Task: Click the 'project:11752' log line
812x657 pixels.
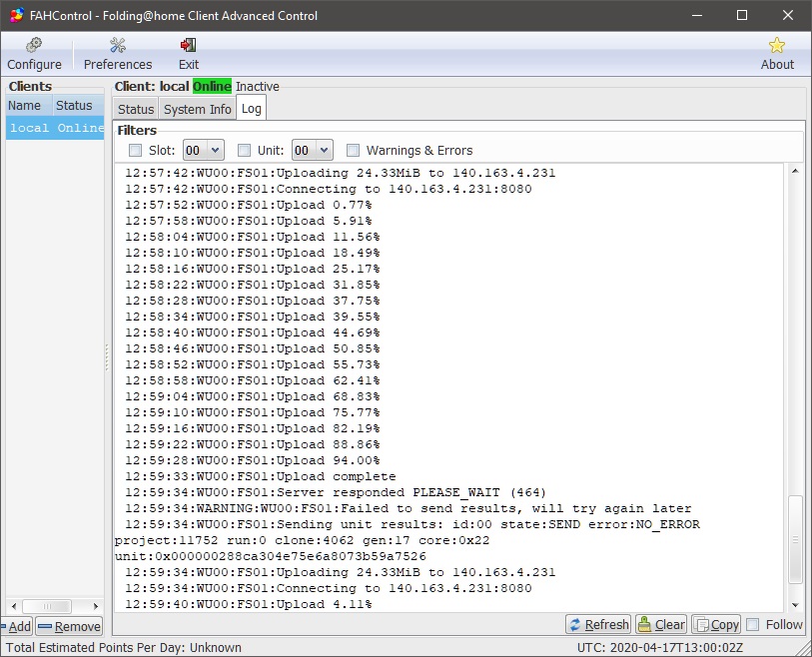Action: point(302,540)
